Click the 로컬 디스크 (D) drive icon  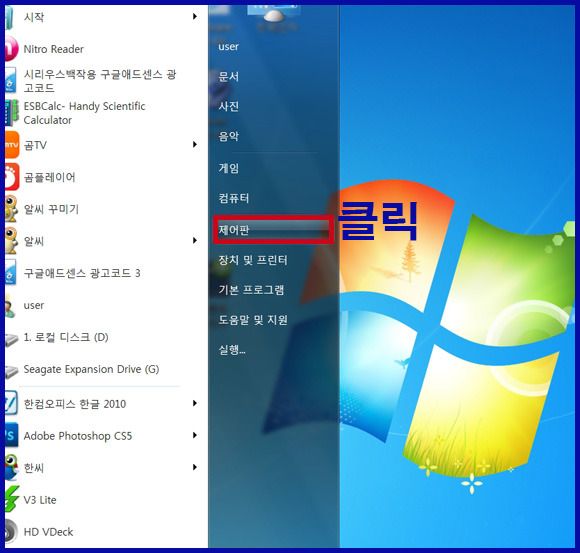pos(11,338)
